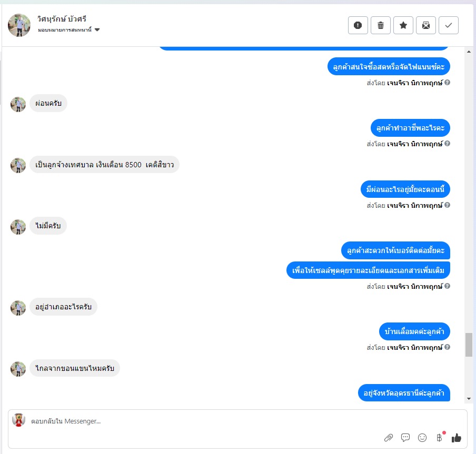The width and height of the screenshot is (476, 454).
Task: Star this conversation for follow up
Action: pyautogui.click(x=403, y=25)
